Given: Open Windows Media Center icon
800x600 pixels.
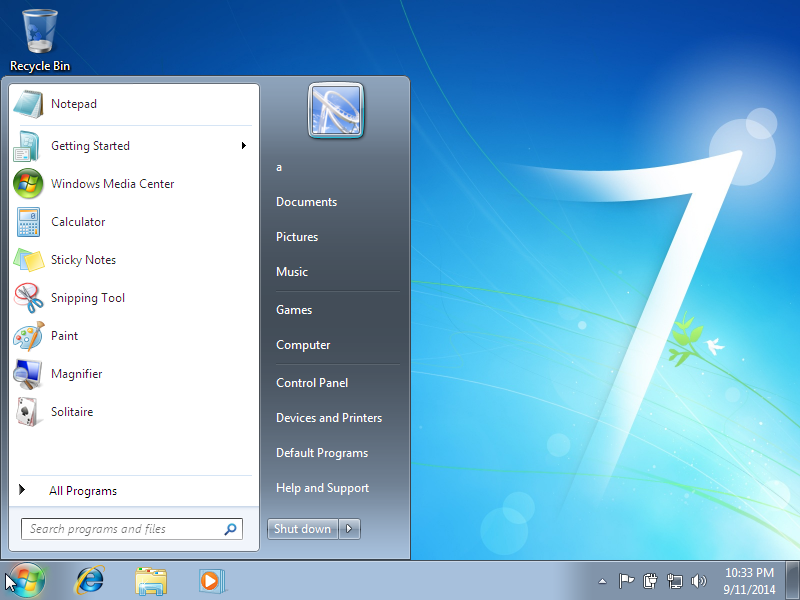Looking at the screenshot, I should click(x=28, y=184).
